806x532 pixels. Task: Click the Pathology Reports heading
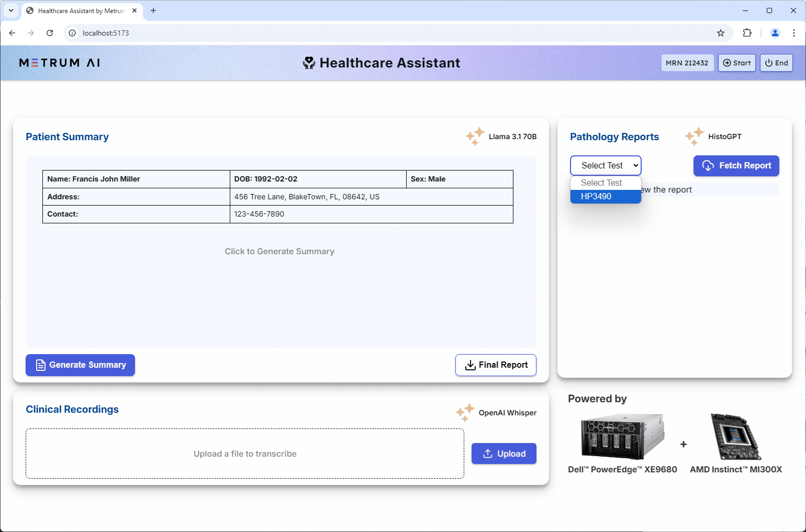pyautogui.click(x=614, y=137)
